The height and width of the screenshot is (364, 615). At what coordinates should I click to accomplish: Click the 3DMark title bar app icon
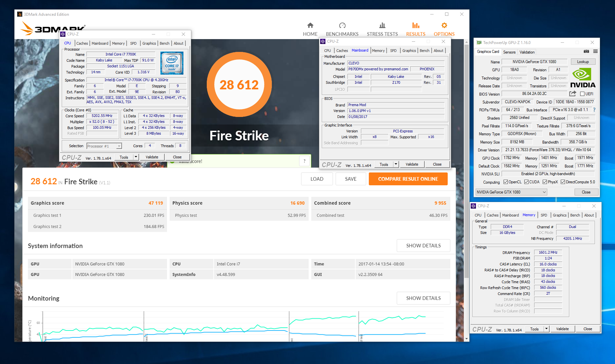(20, 14)
